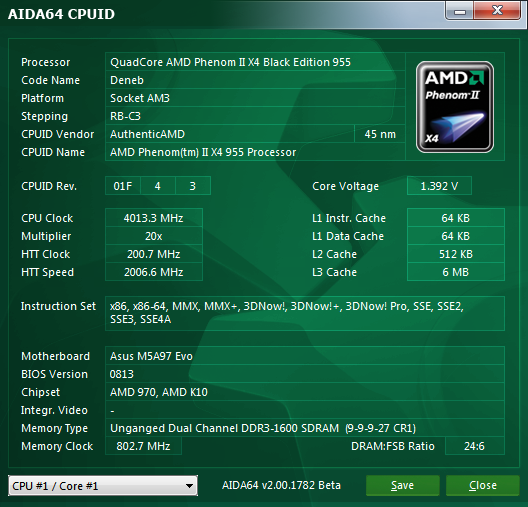Open the CPU #1 / Core #1 dropdown
The height and width of the screenshot is (507, 528).
103,485
